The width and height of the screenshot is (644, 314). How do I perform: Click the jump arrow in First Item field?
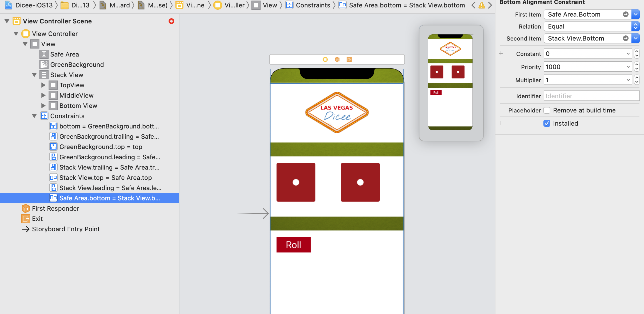click(x=626, y=14)
